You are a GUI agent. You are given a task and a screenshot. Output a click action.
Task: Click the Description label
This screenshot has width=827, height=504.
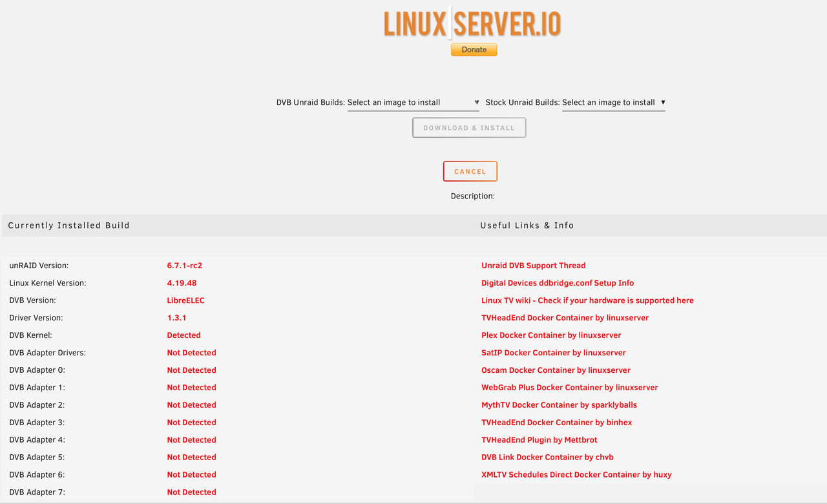pyautogui.click(x=473, y=196)
